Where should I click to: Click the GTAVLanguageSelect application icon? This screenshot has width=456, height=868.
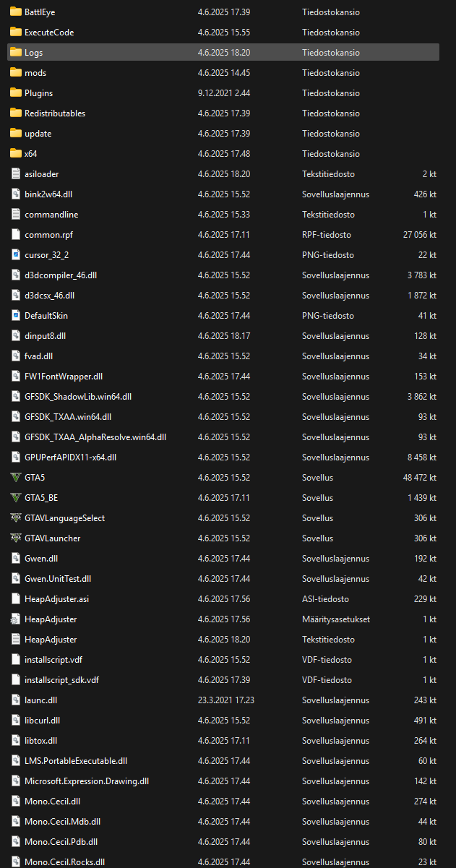click(16, 518)
